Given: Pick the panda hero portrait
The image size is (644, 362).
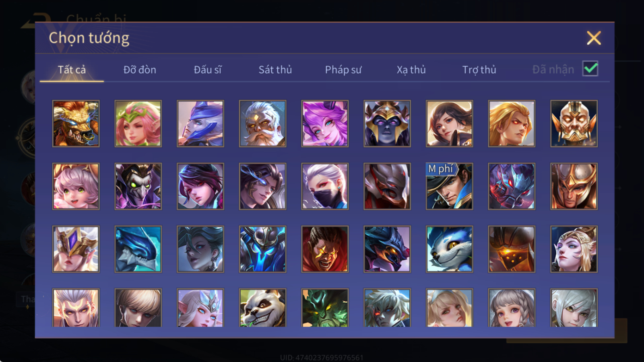Looking at the screenshot, I should (x=263, y=308).
